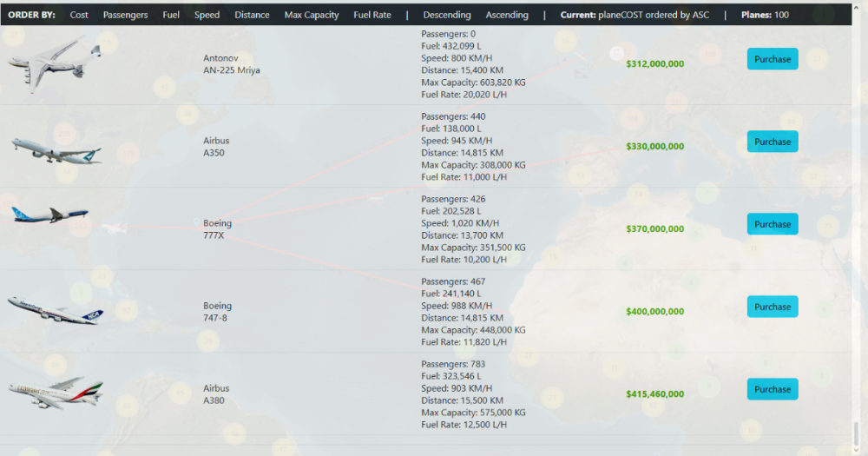This screenshot has height=456, width=868.
Task: Switch sorting to Ascending
Action: click(x=507, y=15)
